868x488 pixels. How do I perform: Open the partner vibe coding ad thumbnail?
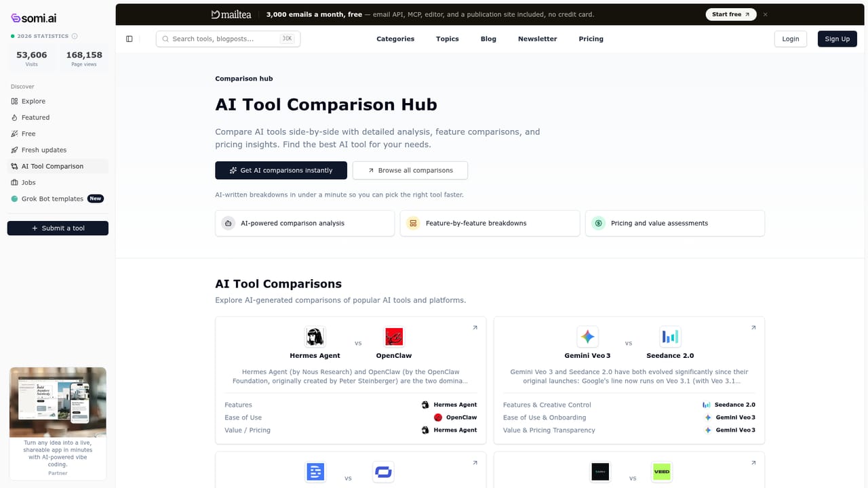58,402
